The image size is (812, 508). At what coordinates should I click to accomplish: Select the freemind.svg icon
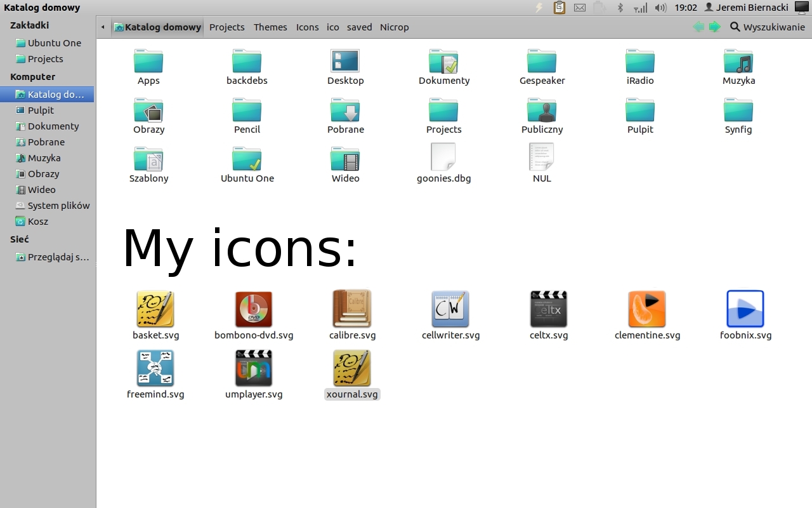(155, 368)
